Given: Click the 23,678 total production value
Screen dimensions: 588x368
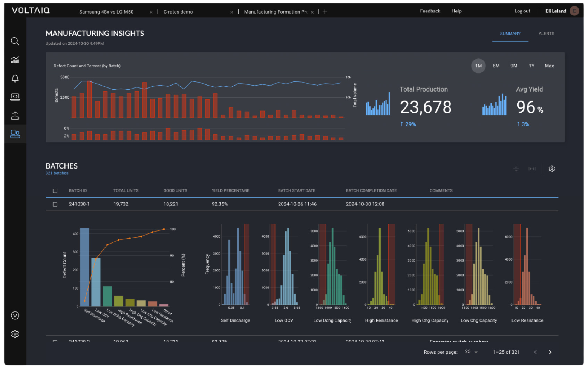Looking at the screenshot, I should click(x=426, y=107).
